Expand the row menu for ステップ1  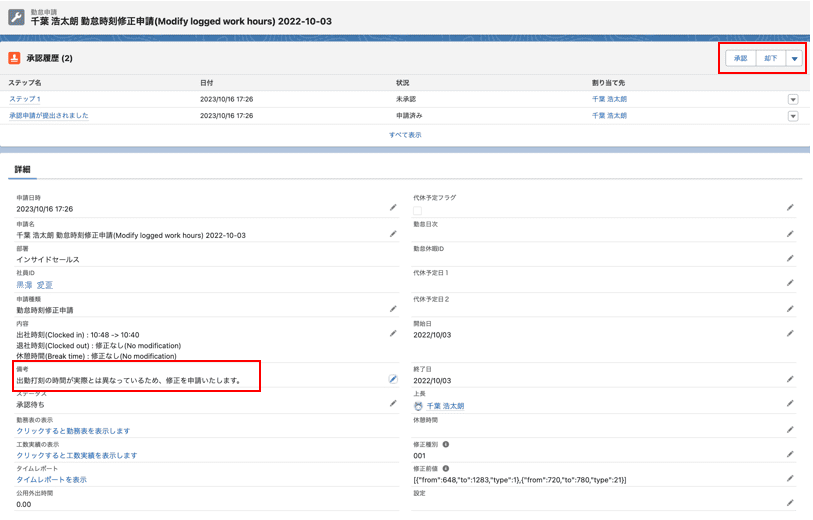(x=792, y=100)
